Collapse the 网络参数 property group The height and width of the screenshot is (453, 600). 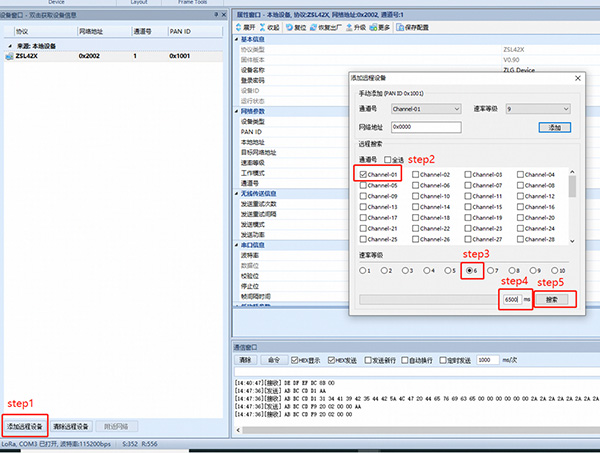[x=234, y=112]
